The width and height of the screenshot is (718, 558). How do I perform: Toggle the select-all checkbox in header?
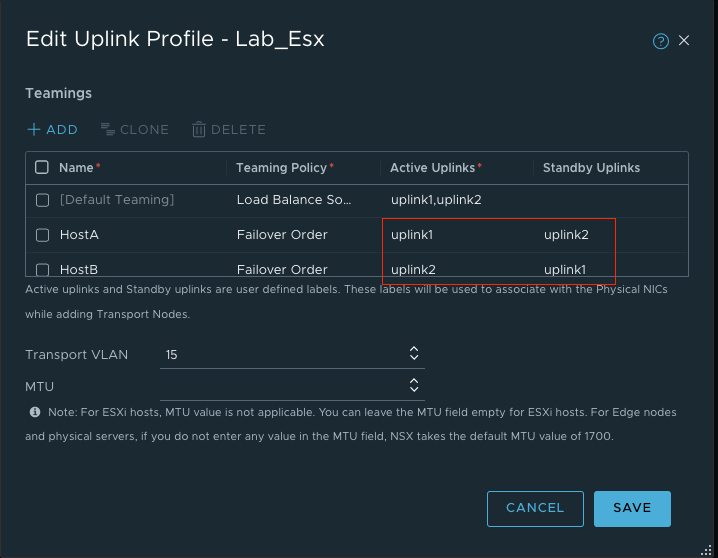(42, 167)
